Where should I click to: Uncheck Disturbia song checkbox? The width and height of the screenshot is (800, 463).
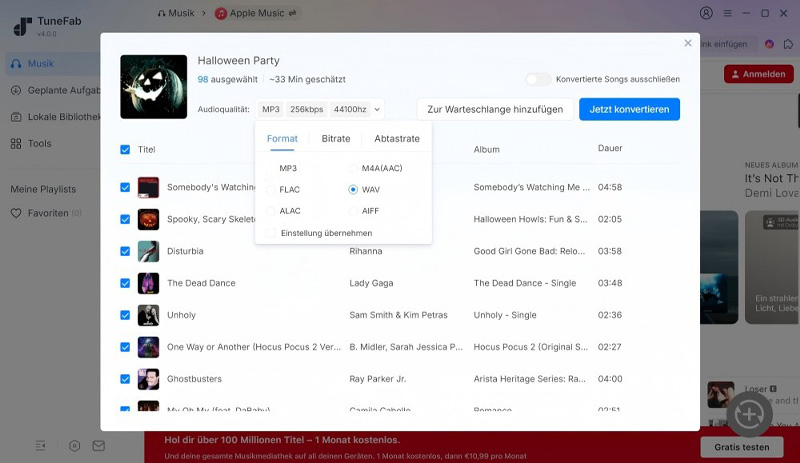click(x=125, y=251)
